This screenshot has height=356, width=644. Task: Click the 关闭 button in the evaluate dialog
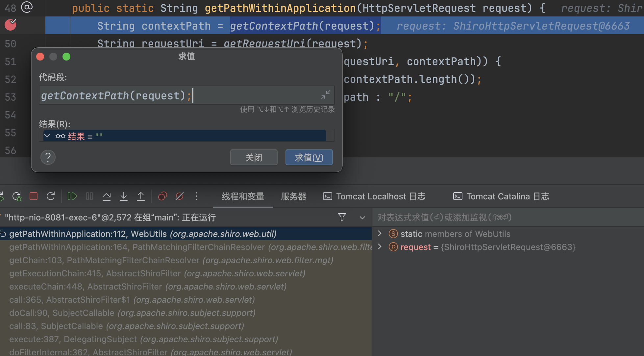point(254,158)
